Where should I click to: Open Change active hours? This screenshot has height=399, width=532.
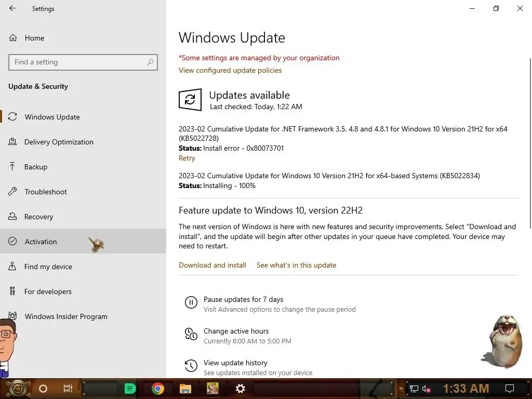point(236,331)
